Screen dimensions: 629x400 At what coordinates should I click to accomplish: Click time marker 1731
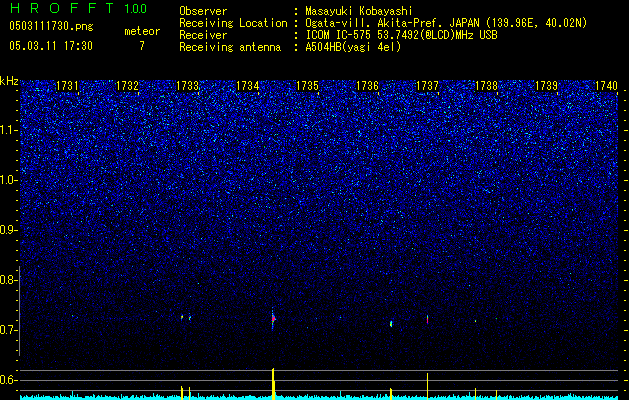67,86
